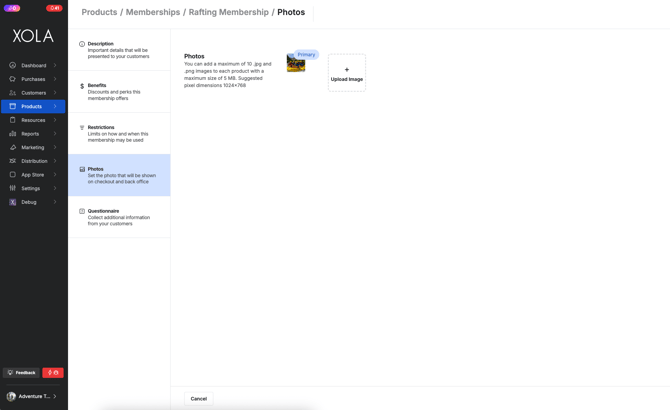Click the Distribution icon in sidebar
The width and height of the screenshot is (670, 410).
[x=12, y=161]
